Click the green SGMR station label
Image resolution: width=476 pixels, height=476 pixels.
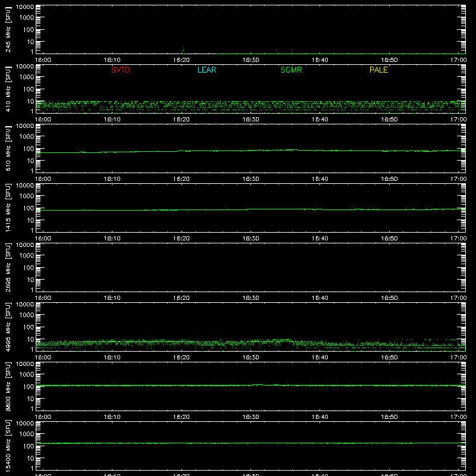pyautogui.click(x=291, y=70)
